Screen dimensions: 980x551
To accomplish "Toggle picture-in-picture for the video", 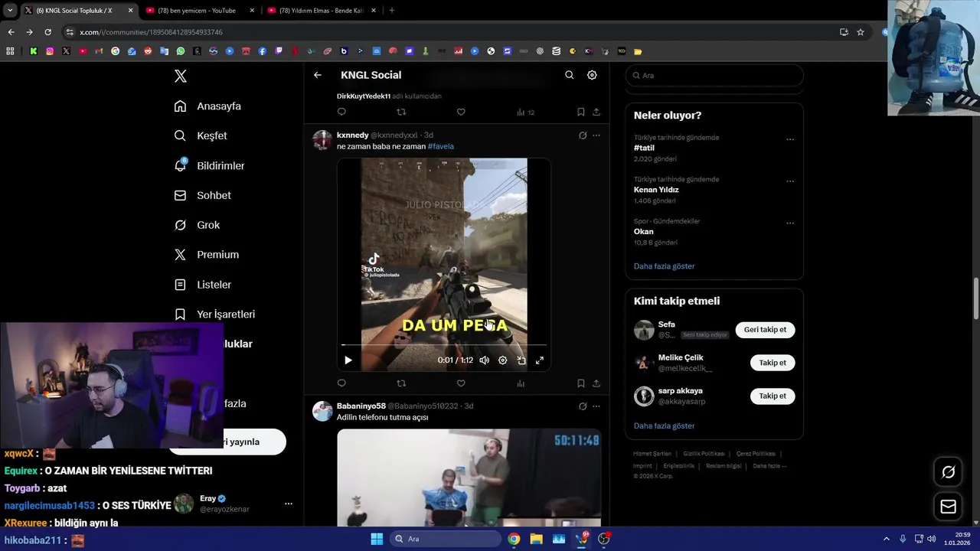I will click(x=521, y=360).
